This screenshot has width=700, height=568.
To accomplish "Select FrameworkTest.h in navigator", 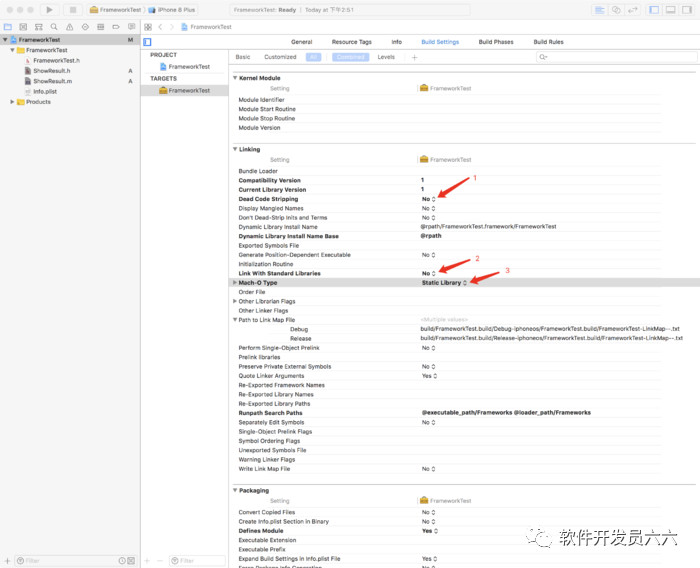I will tap(57, 60).
